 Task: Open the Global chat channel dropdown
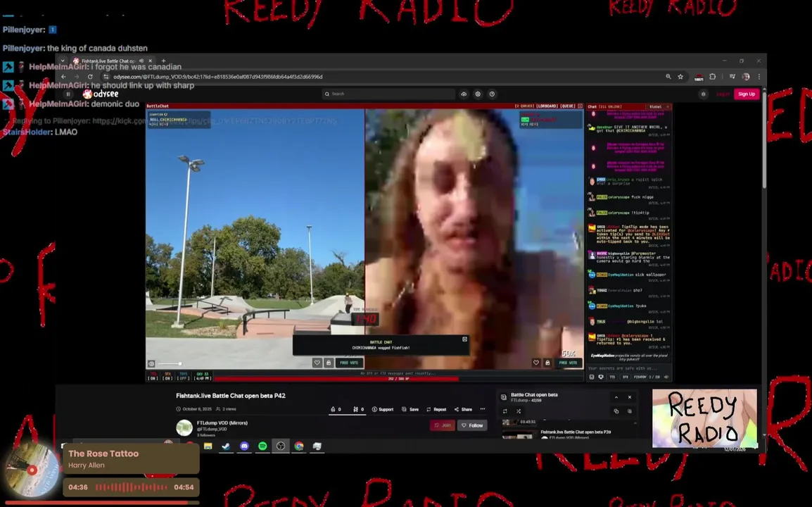point(659,106)
